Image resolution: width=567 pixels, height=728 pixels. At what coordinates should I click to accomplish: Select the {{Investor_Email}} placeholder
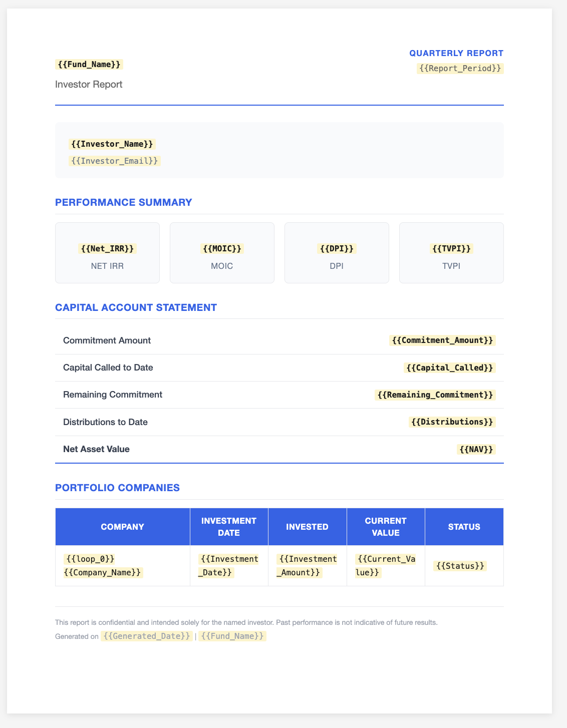tap(115, 161)
